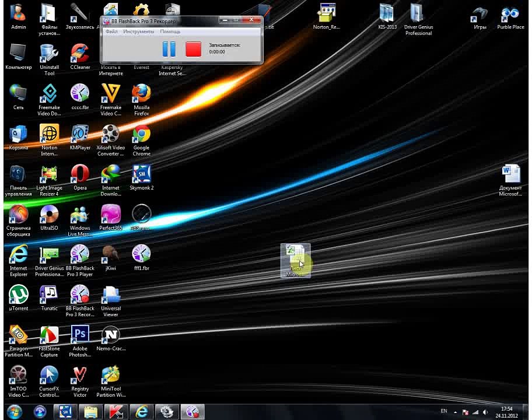Image resolution: width=532 pixels, height=420 pixels.
Task: Select the Google Chrome shortcut
Action: coord(142,140)
